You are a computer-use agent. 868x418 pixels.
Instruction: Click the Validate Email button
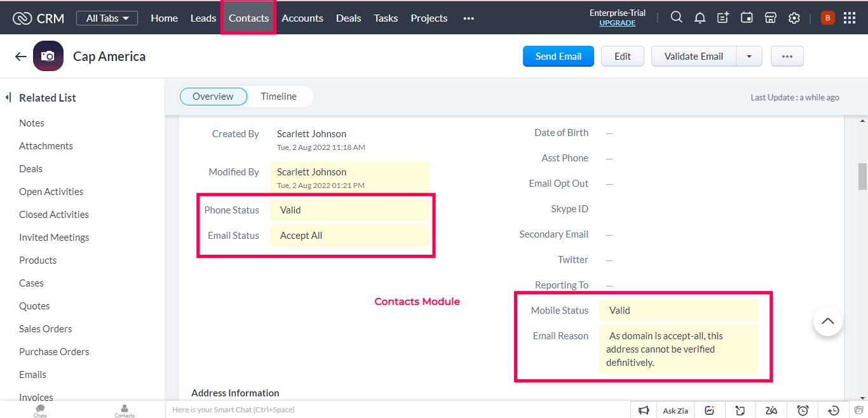tap(694, 56)
